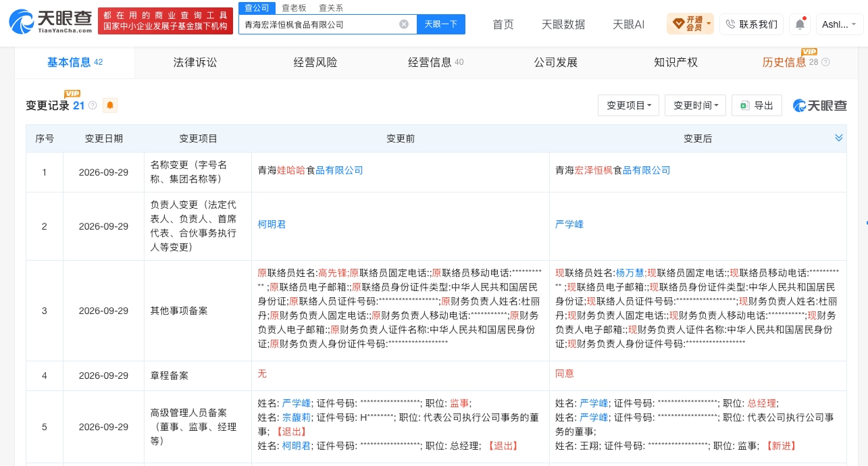Open the 高先锋 link in row 3
This screenshot has height=466, width=868.
pyautogui.click(x=332, y=273)
